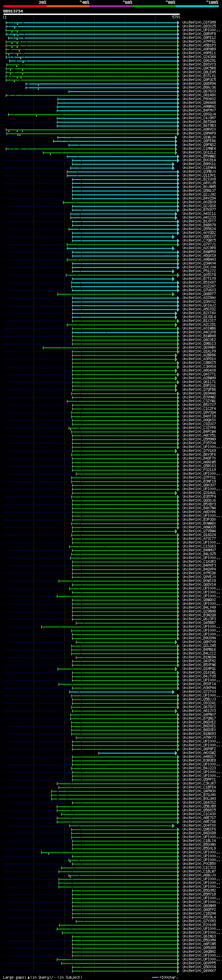Click the hit label UniRef100_A6NJJ0

pos(199,875)
